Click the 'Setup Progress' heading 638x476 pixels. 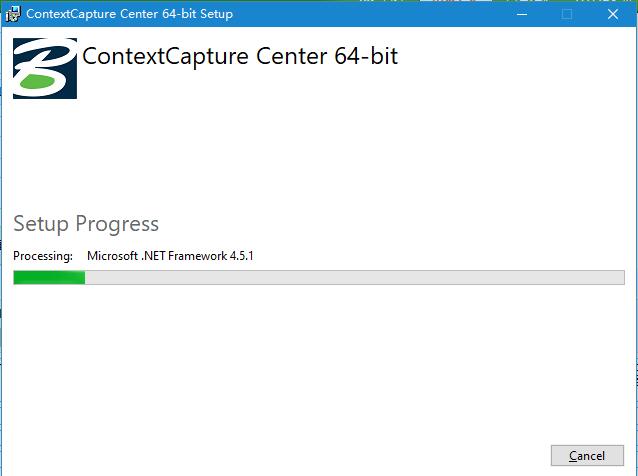click(x=86, y=224)
